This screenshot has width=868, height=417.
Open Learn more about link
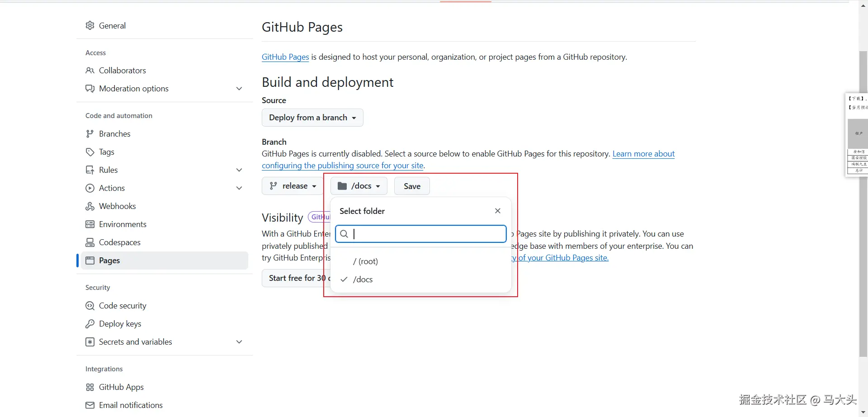pos(643,154)
